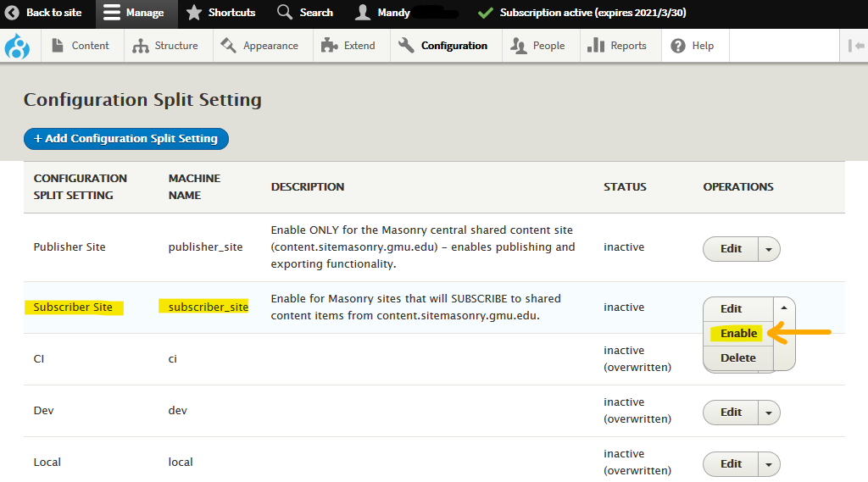The image size is (868, 482).
Task: Expand Local row operations dropdown arrow
Action: [x=769, y=464]
